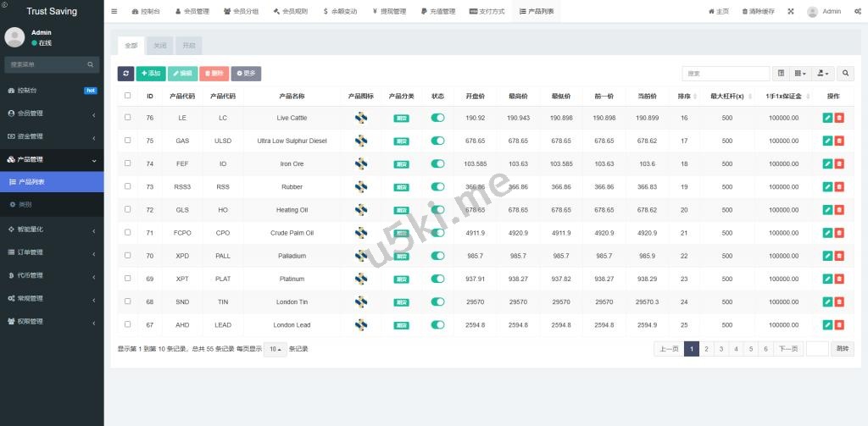Click the red delete icon for Iron Ore
Viewport: 868px width, 426px height.
839,163
